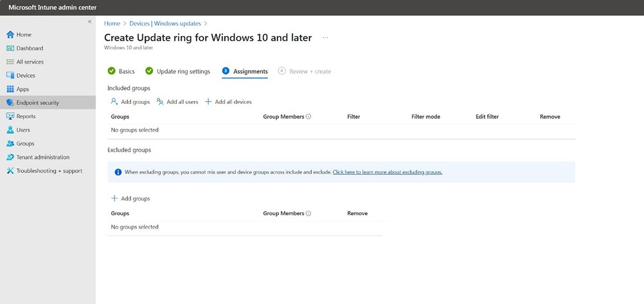Open Apps grid icon in sidebar

tap(10, 89)
